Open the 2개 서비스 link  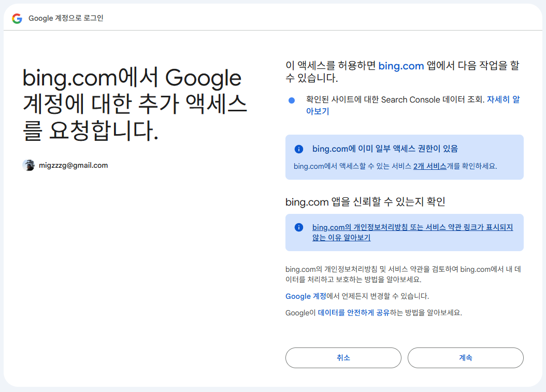click(x=429, y=166)
